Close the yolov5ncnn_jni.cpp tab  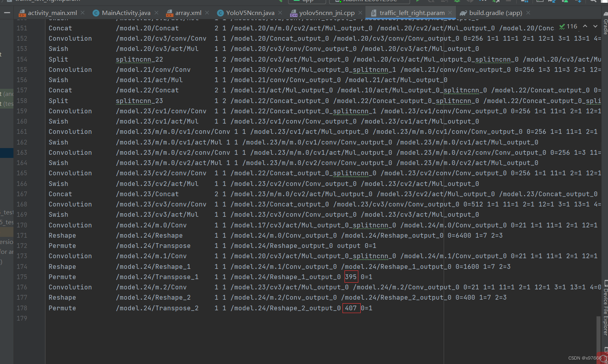tap(361, 13)
